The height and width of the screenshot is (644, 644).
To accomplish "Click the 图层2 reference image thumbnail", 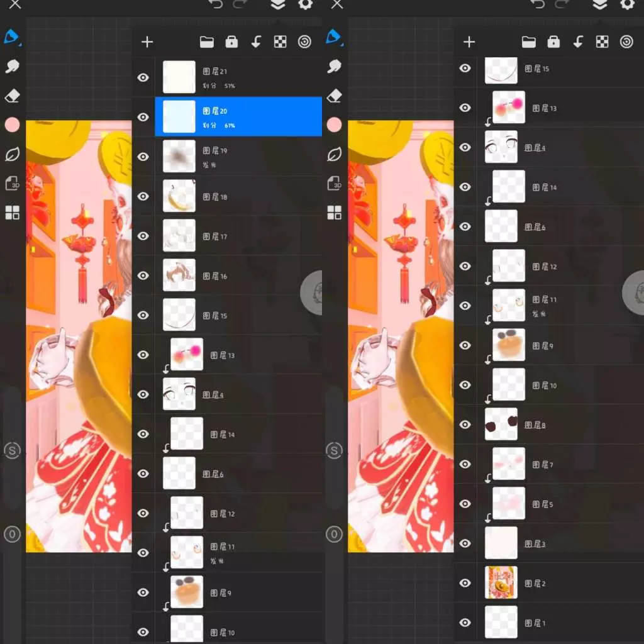I will pos(501,582).
